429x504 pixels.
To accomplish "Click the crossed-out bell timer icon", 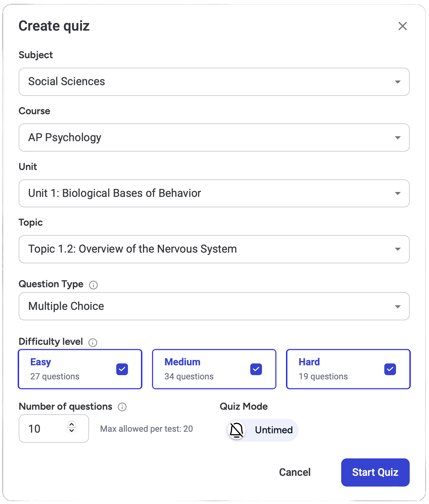I will [237, 430].
